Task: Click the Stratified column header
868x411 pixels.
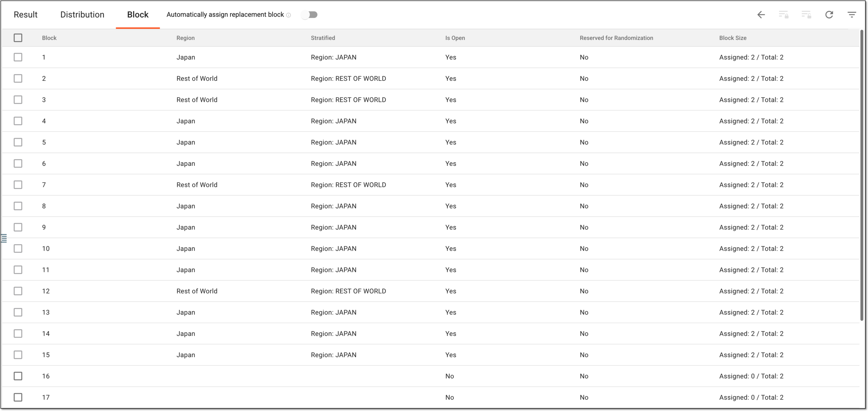Action: 323,38
